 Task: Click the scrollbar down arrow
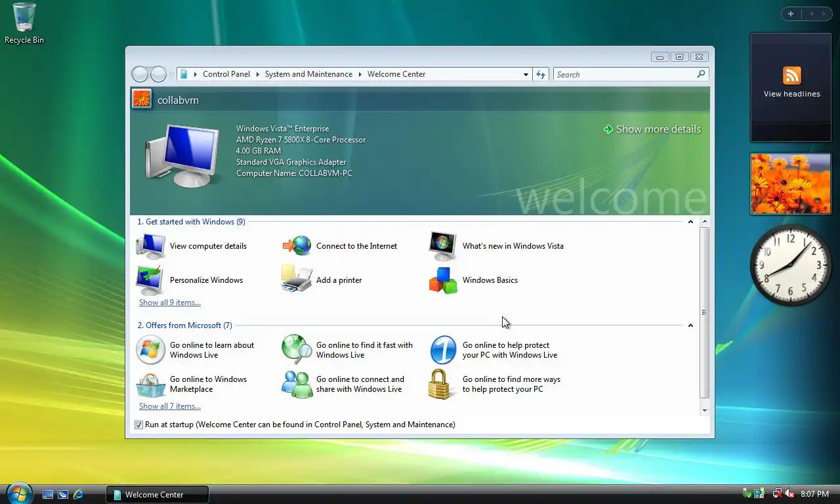[x=705, y=410]
